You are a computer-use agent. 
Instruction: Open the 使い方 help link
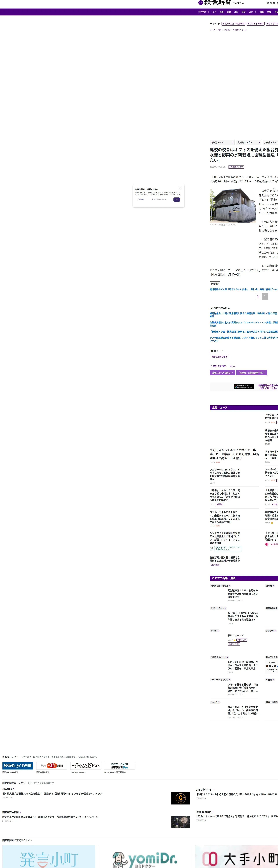pyautogui.click(x=233, y=366)
